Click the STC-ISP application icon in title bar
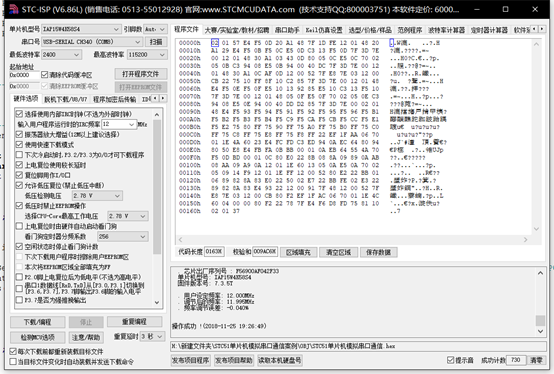This screenshot has height=374, width=554. (x=13, y=9)
